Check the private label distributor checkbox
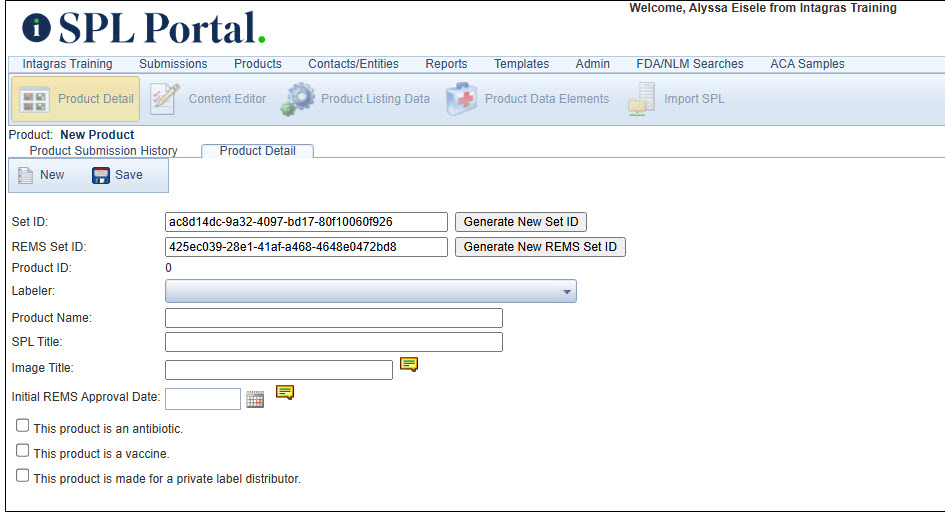 (22, 475)
